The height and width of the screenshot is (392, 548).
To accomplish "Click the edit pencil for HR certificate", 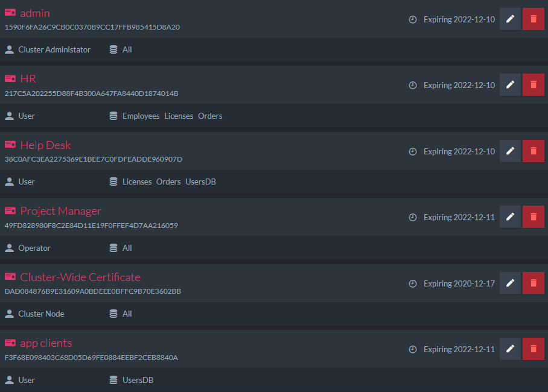I will (x=510, y=84).
